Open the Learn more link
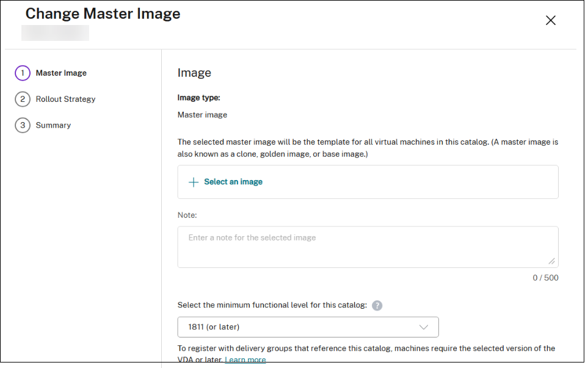The width and height of the screenshot is (588, 368). 245,360
